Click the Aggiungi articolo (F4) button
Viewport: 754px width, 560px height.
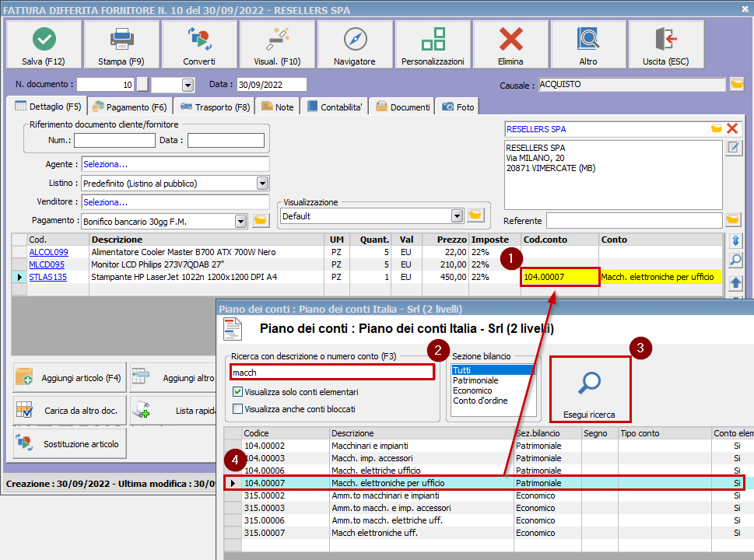point(69,378)
